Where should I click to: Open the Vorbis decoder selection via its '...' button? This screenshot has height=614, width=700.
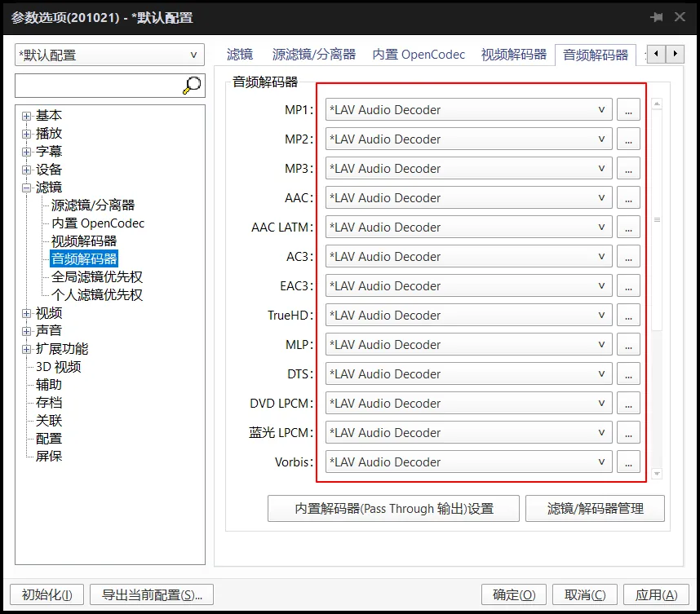pos(628,462)
